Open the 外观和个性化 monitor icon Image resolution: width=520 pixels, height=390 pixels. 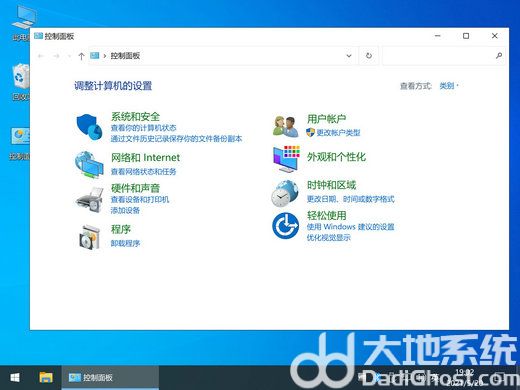pyautogui.click(x=286, y=159)
